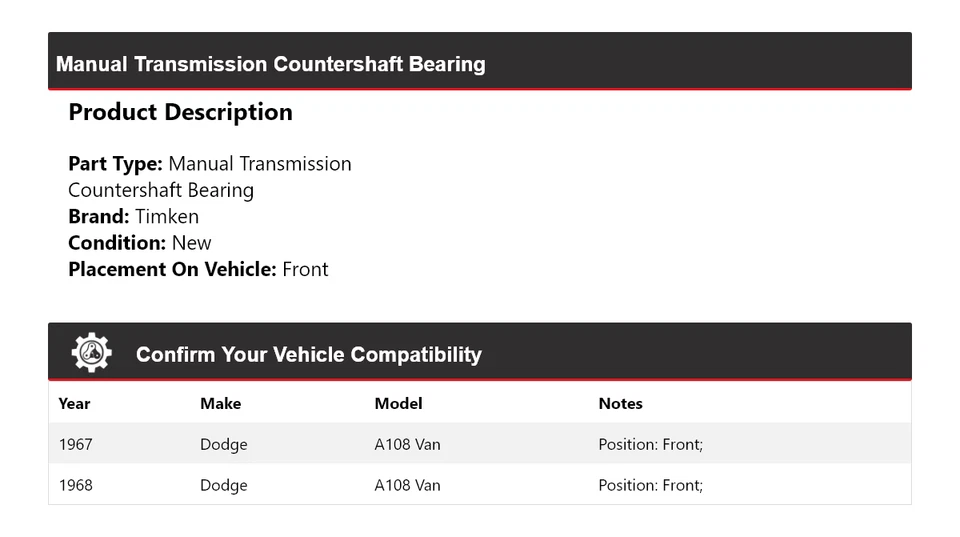Click the gear icon beside Confirm Your Vehicle Compatibility

pos(91,353)
